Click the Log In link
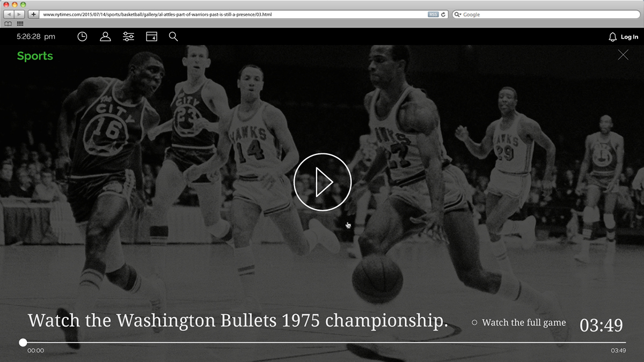Viewport: 644px width, 362px height. click(630, 37)
